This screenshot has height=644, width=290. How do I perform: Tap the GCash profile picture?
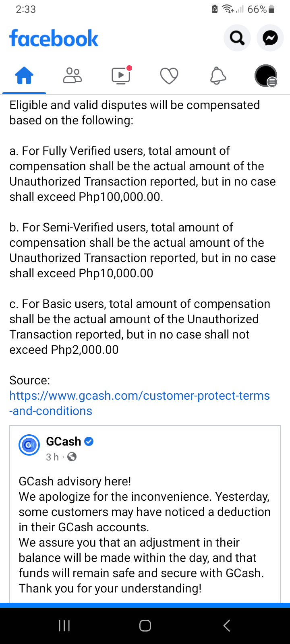click(29, 445)
